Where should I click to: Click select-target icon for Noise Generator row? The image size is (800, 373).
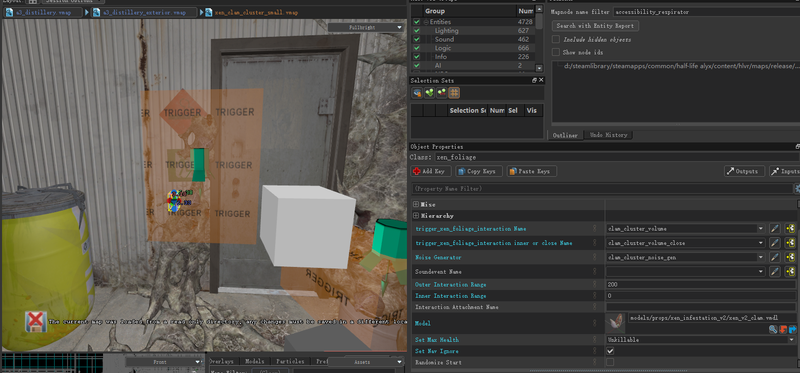tap(791, 258)
